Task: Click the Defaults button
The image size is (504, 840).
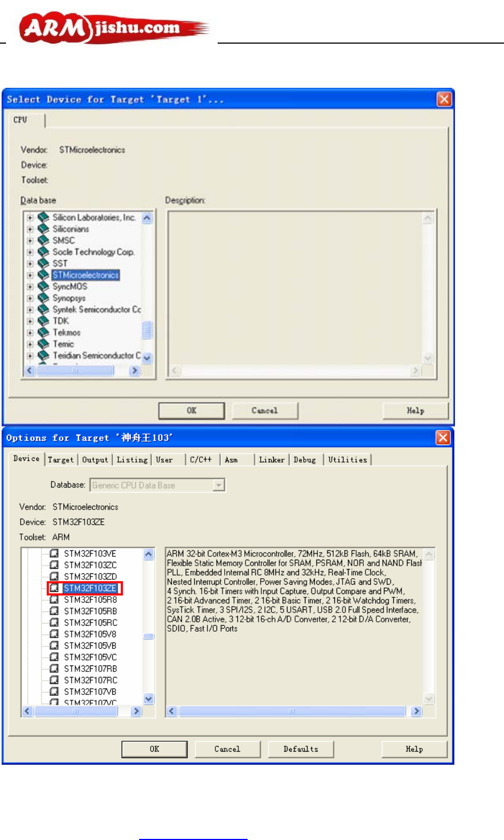Action: coord(301,749)
